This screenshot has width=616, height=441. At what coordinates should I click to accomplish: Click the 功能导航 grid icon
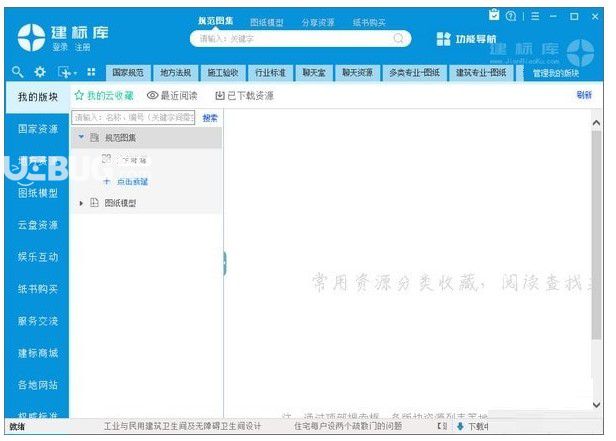(x=444, y=39)
